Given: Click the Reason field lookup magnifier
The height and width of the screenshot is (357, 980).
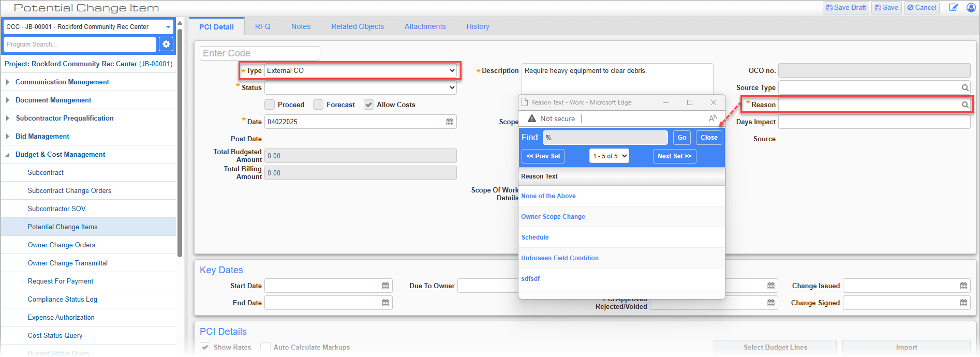Looking at the screenshot, I should point(965,105).
